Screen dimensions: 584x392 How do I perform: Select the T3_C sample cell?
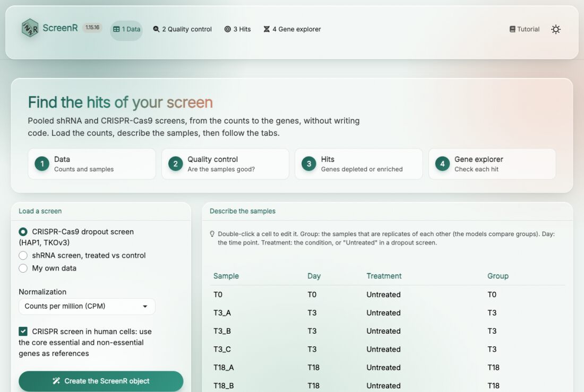click(x=222, y=349)
